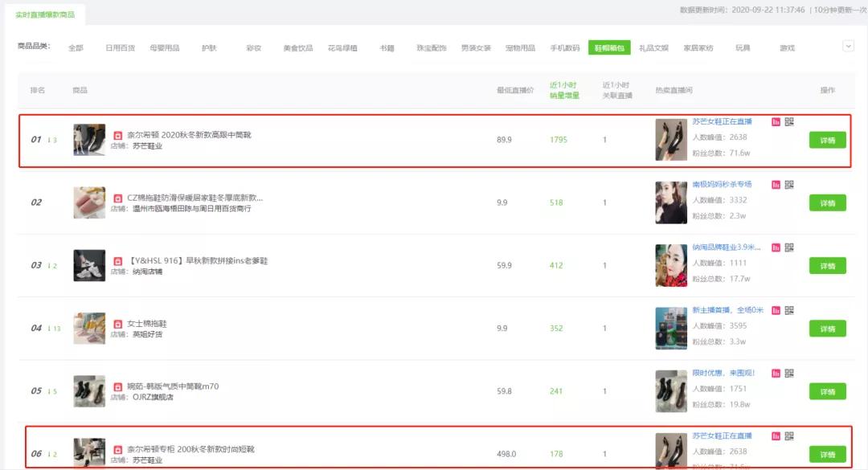Viewport: 868px width, 470px height.
Task: Open the 苏芒女鞋正在直播 link in row 01
Action: (722, 121)
